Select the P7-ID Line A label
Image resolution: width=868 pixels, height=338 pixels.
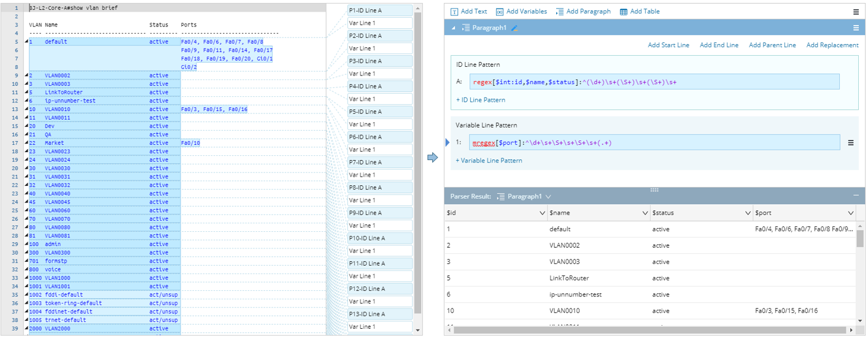(x=380, y=162)
